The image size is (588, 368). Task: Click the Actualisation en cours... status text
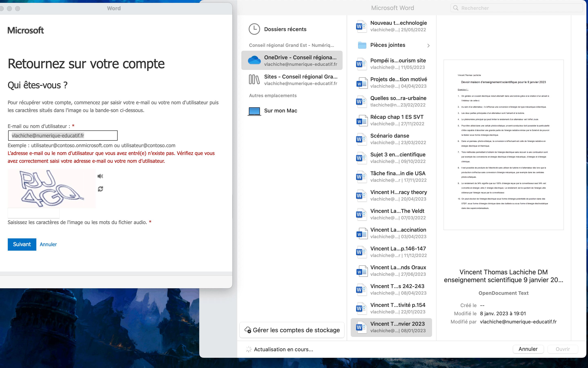(283, 349)
